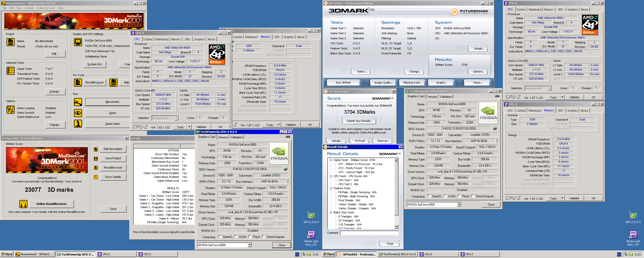Open GPU-Z.0.6.9 desktop icon beside blue-titled GPU-Z window
The height and width of the screenshot is (258, 644).
pos(311,218)
